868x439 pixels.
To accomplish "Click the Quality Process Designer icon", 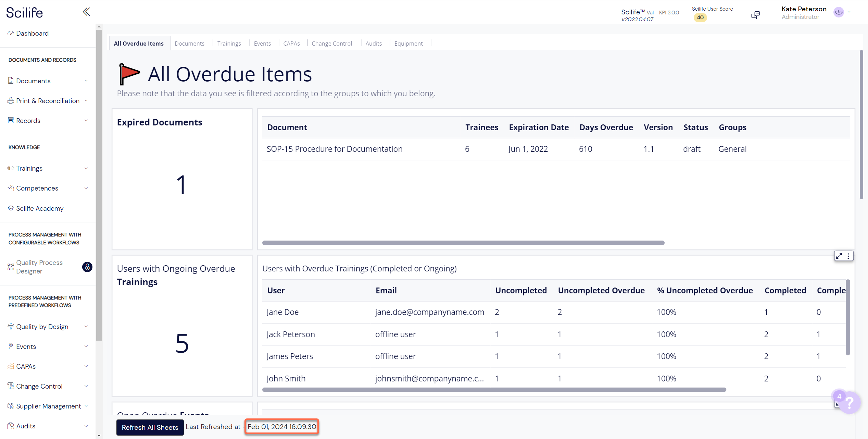I will click(11, 267).
